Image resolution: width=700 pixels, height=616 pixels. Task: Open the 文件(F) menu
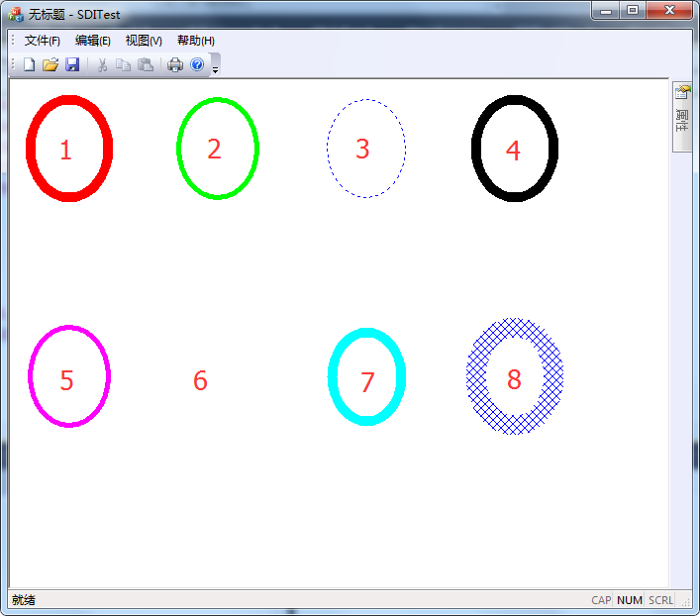pyautogui.click(x=42, y=41)
